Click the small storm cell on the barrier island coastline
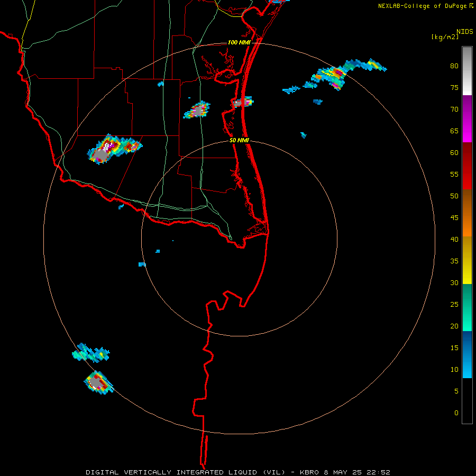The width and height of the screenshot is (476, 476). 243,102
